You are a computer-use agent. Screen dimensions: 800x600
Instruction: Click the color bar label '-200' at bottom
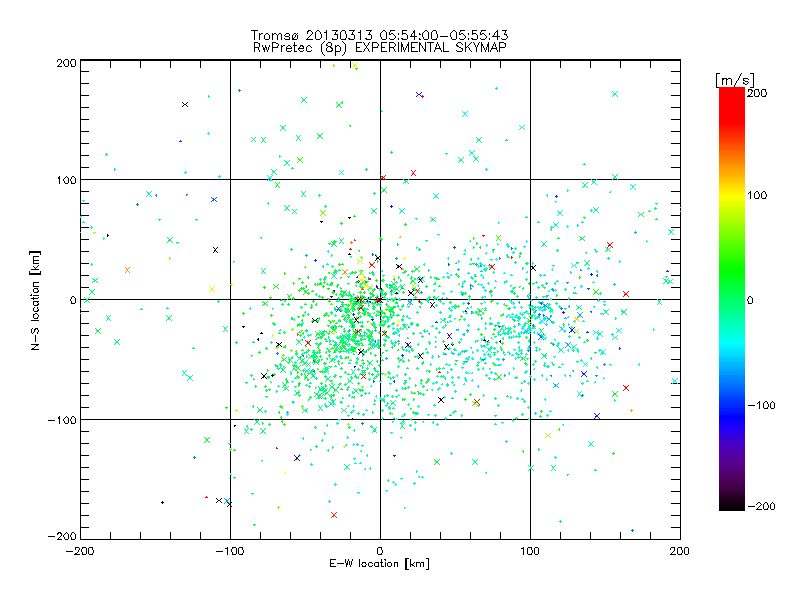[761, 506]
